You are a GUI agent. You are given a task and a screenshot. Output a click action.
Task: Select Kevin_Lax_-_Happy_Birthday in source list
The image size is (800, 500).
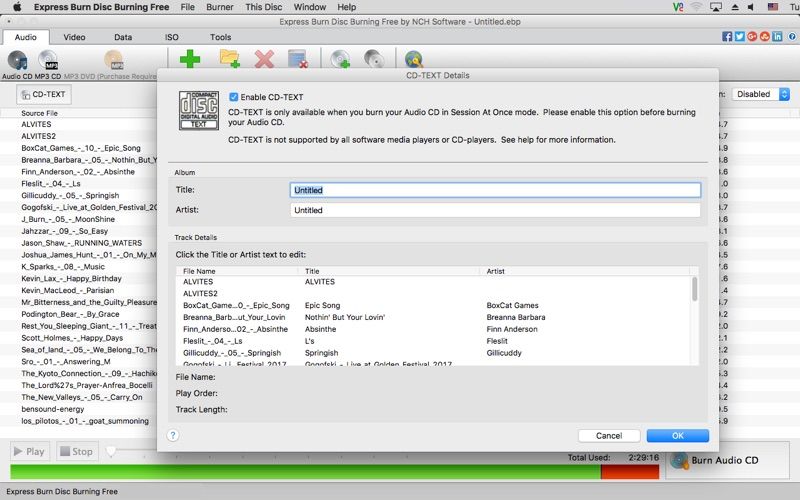[71, 279]
